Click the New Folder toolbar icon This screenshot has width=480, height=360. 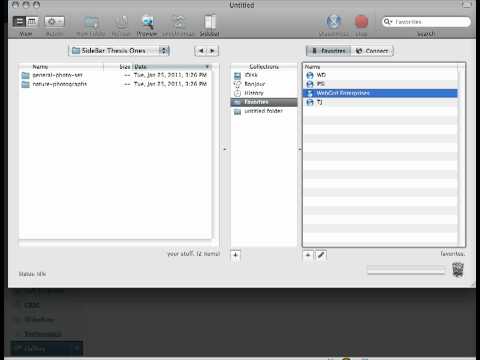[91, 23]
